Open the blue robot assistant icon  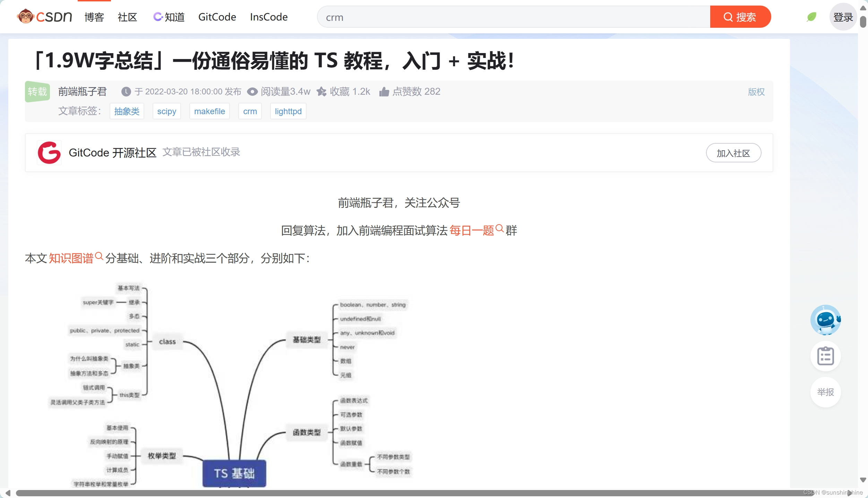[825, 320]
